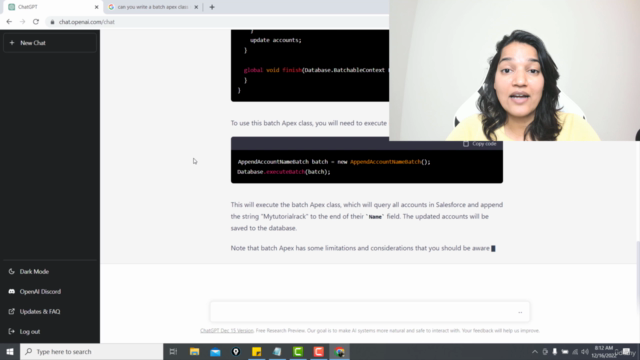Image resolution: width=640 pixels, height=360 pixels.
Task: Click 'Database.executeBatch(batch);' code line
Action: pos(284,172)
